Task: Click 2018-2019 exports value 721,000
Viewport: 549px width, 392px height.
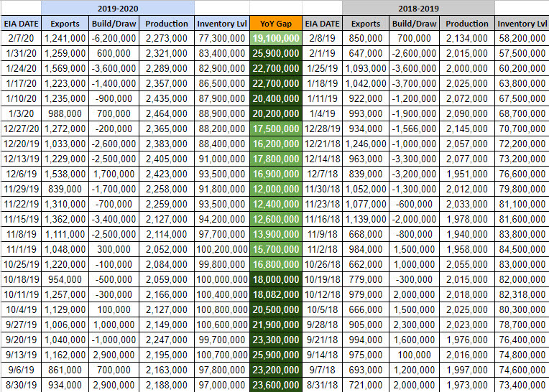Action: 366,385
